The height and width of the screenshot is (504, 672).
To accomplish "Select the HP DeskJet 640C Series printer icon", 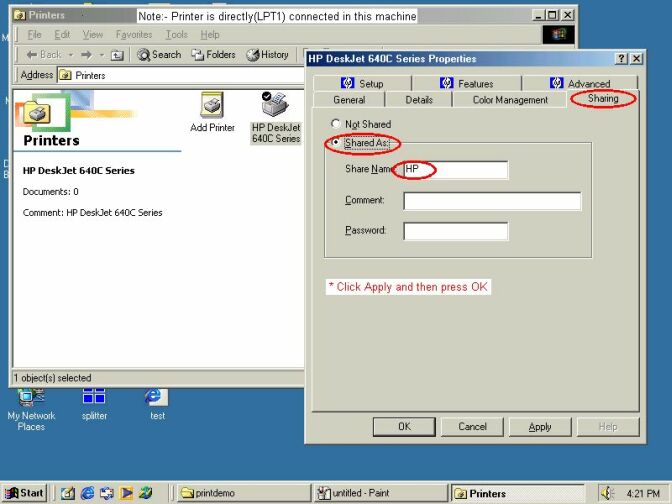I will click(x=275, y=106).
